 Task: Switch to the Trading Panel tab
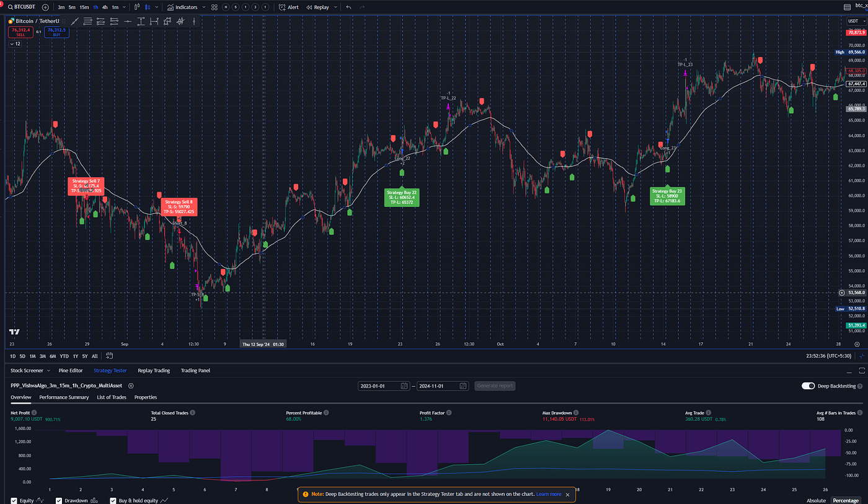[195, 371]
